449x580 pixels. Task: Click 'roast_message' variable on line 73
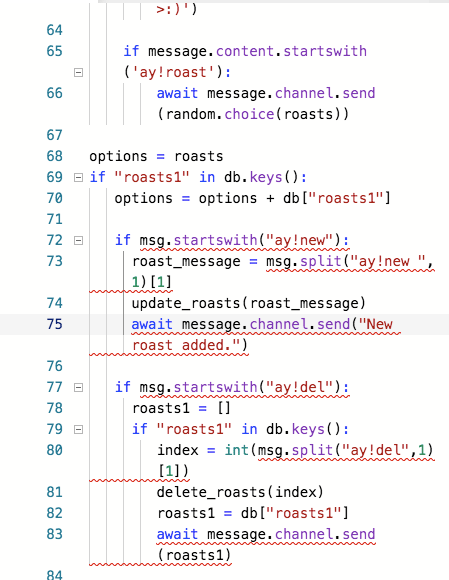click(x=186, y=262)
